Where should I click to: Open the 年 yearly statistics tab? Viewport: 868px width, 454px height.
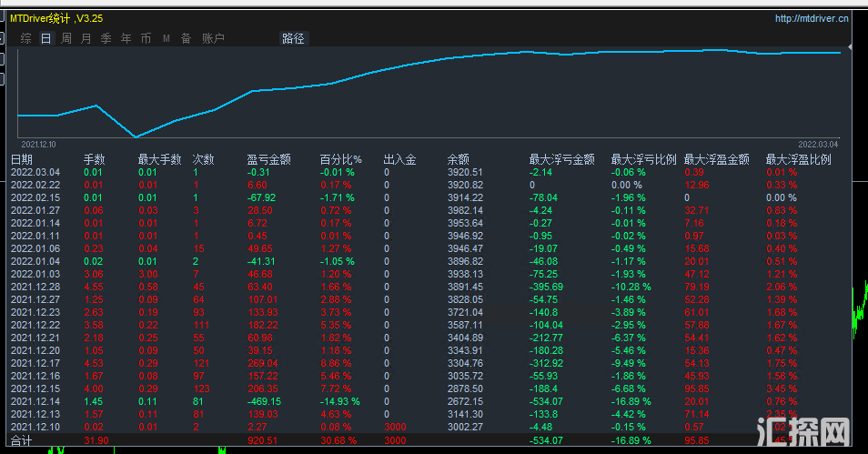[126, 38]
